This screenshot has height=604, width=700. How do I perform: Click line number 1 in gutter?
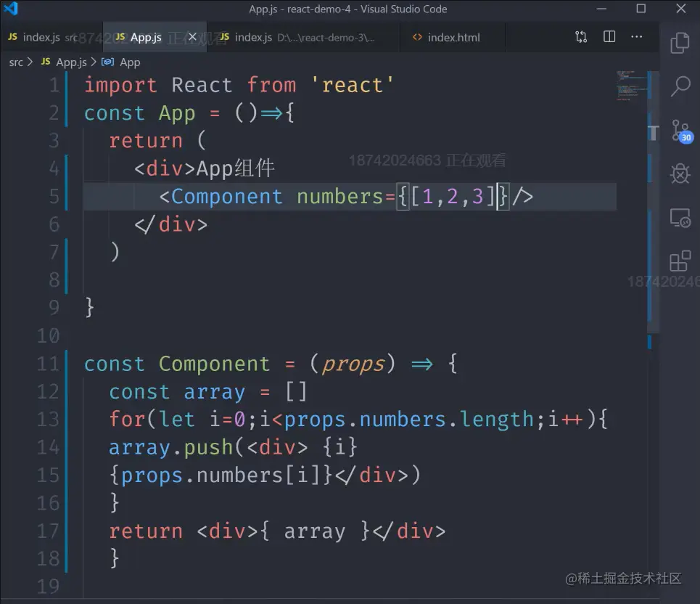(54, 85)
